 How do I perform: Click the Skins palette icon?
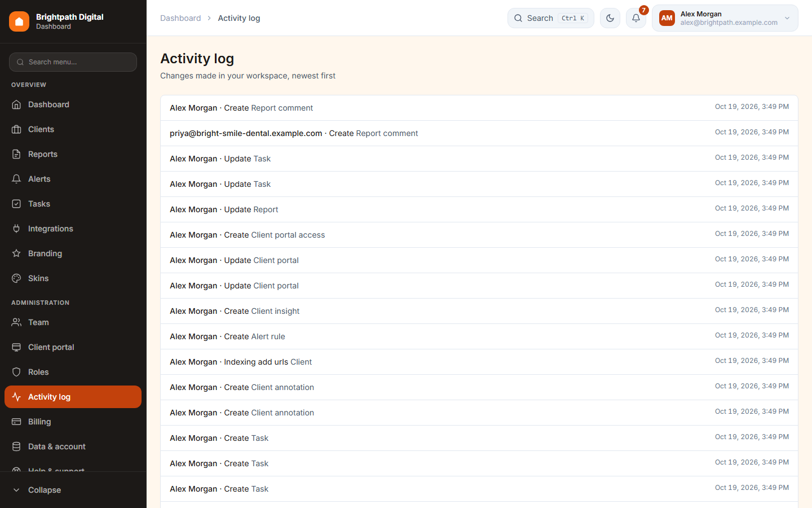[x=16, y=278]
